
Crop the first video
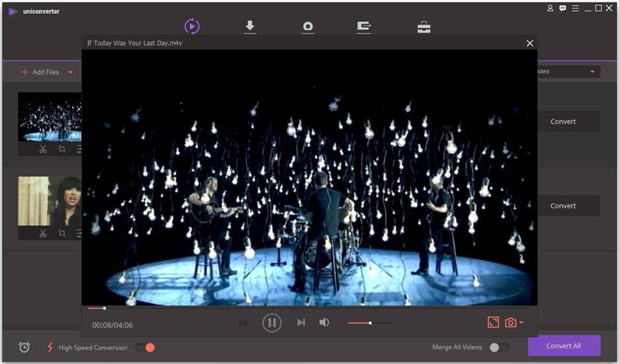point(62,149)
